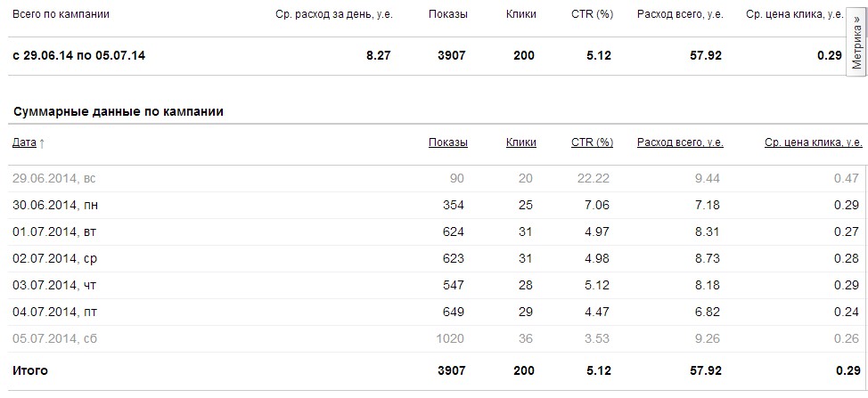This screenshot has height=398, width=868.
Task: Sort by Ср. цена клика header
Action: point(814,142)
